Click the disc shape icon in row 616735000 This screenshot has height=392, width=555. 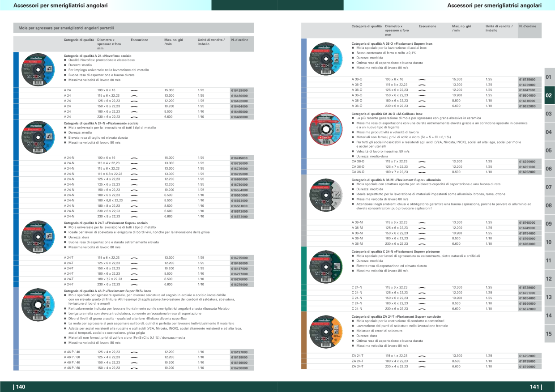click(422, 79)
